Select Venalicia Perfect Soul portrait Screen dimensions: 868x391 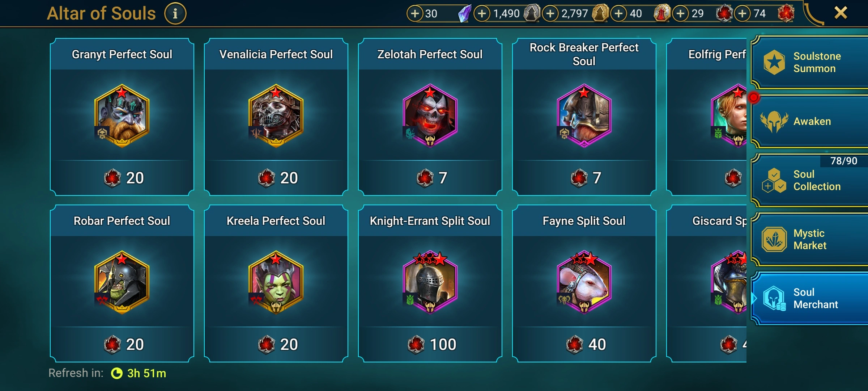[x=276, y=115]
